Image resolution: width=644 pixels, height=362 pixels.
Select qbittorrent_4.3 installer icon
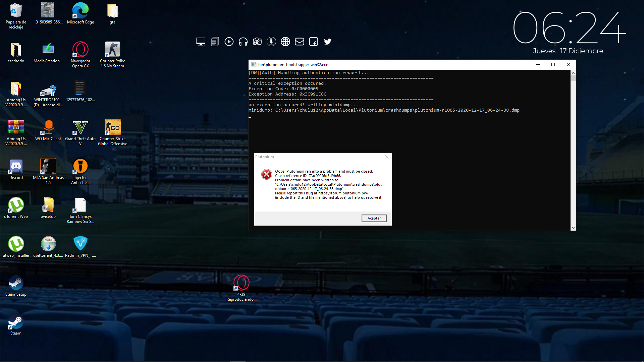pyautogui.click(x=48, y=247)
